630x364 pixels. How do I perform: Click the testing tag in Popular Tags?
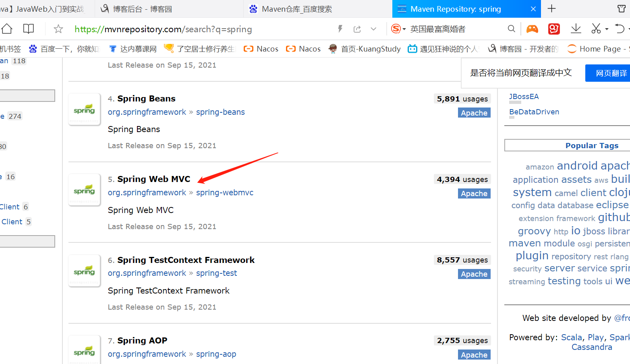564,281
